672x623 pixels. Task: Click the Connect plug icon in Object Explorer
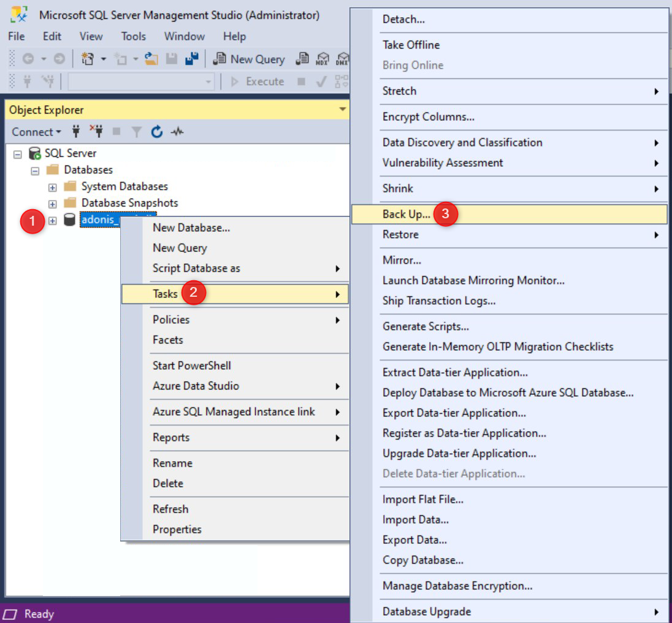pyautogui.click(x=75, y=131)
